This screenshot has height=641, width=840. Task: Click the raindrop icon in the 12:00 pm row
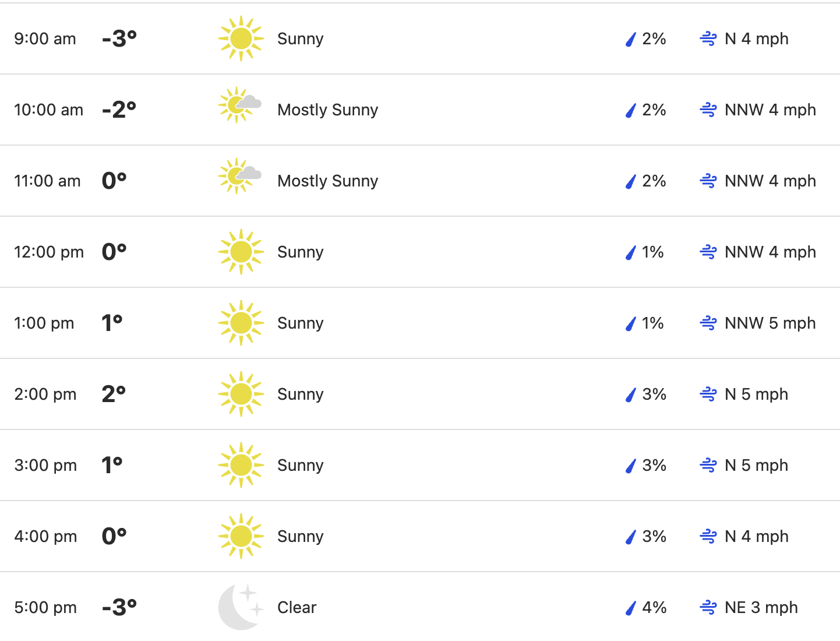[x=630, y=252]
